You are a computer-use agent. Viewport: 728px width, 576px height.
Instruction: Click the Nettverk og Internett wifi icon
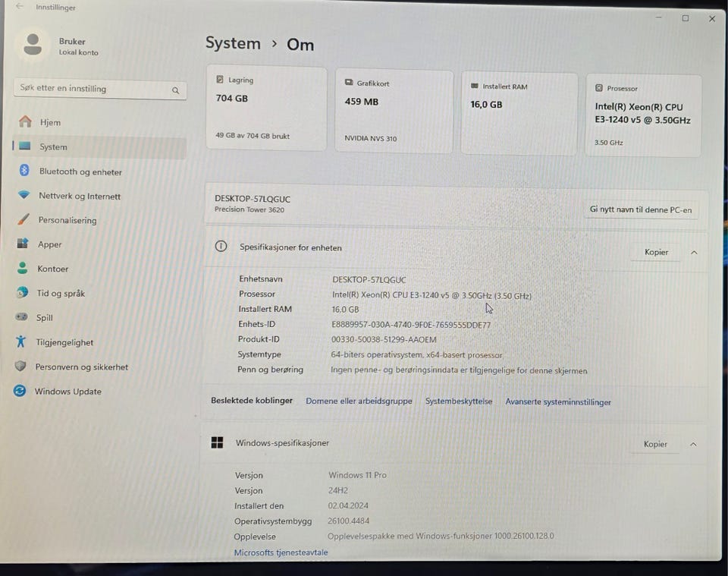[x=24, y=194]
